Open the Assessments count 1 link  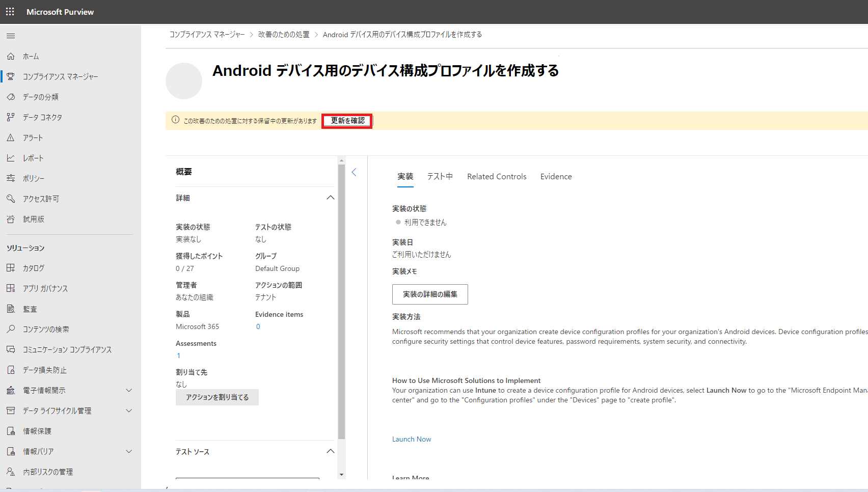click(x=178, y=356)
